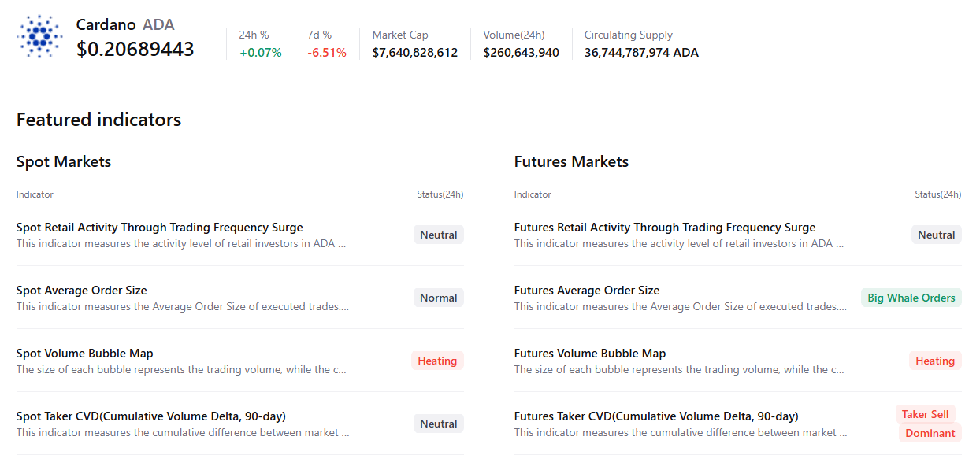
Task: Select the Cardano name text
Action: coord(106,24)
